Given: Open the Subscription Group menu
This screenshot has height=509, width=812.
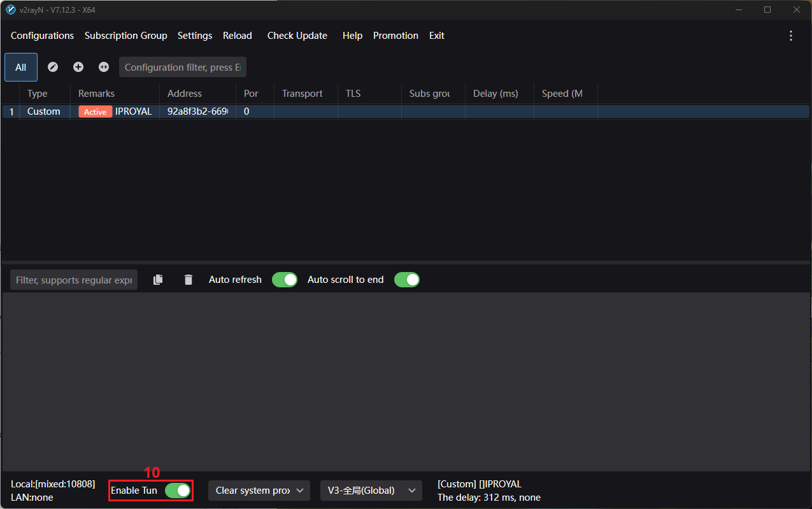Looking at the screenshot, I should 125,36.
